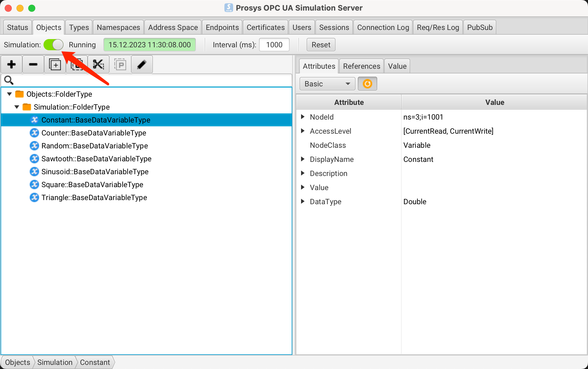Click the scissors cut icon
This screenshot has width=588, height=369.
tap(98, 65)
